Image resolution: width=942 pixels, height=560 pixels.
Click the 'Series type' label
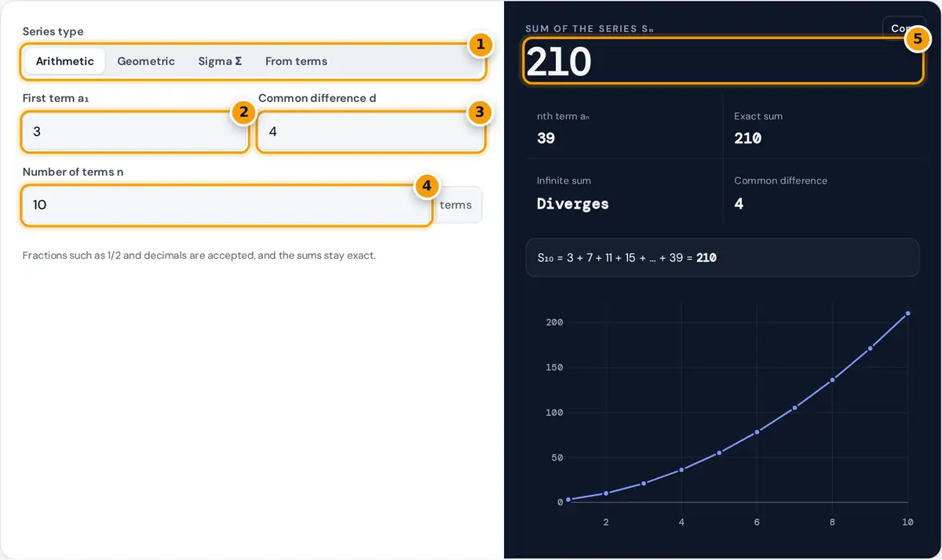(x=53, y=31)
